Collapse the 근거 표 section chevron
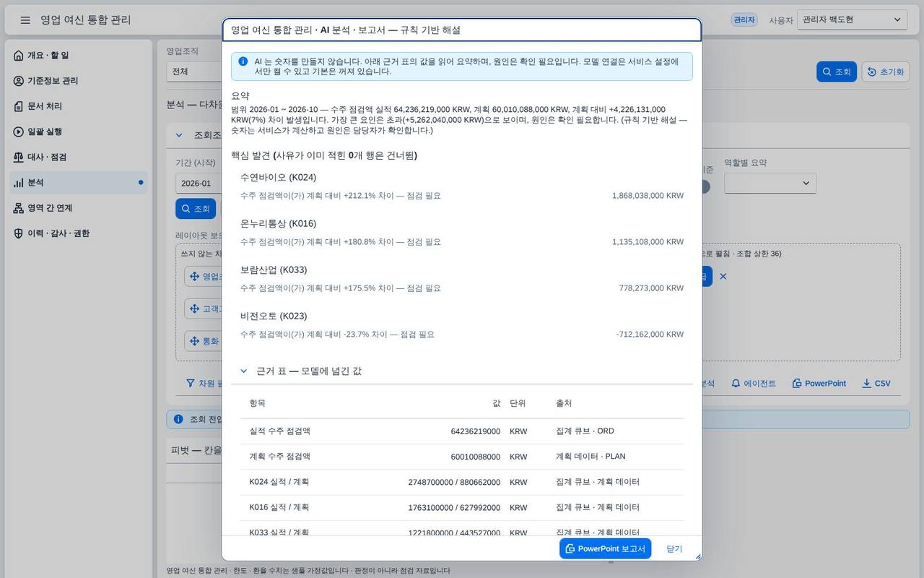The height and width of the screenshot is (578, 924). click(244, 371)
